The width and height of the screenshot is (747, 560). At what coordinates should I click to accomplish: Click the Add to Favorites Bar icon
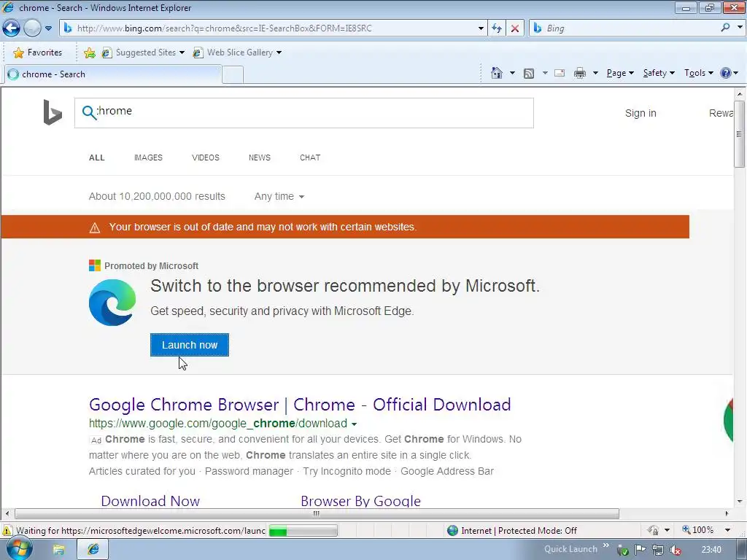[89, 52]
